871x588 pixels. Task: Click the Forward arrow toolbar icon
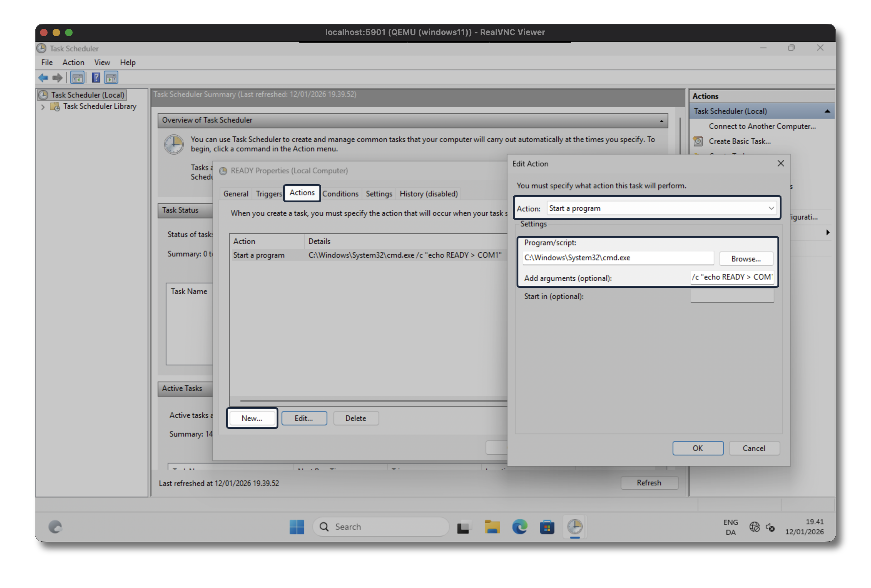[x=57, y=78]
